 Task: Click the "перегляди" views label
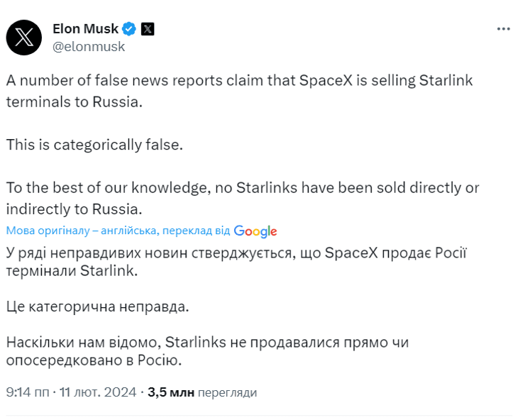pyautogui.click(x=227, y=392)
